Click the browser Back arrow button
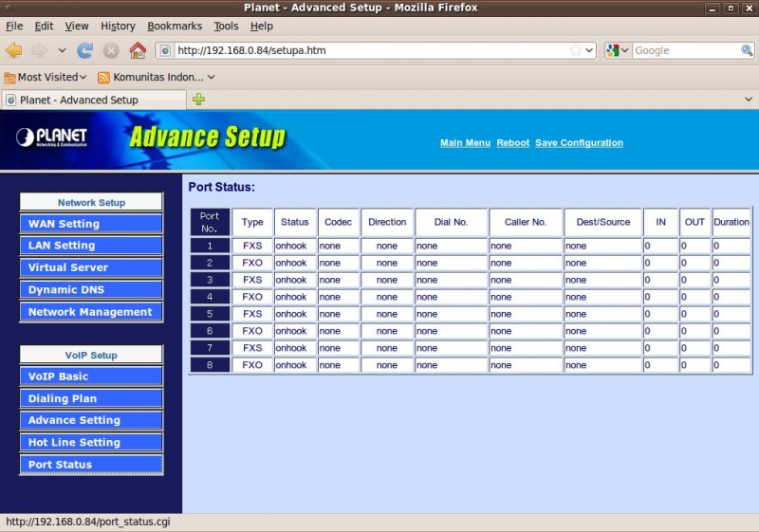This screenshot has height=532, width=759. (x=14, y=50)
